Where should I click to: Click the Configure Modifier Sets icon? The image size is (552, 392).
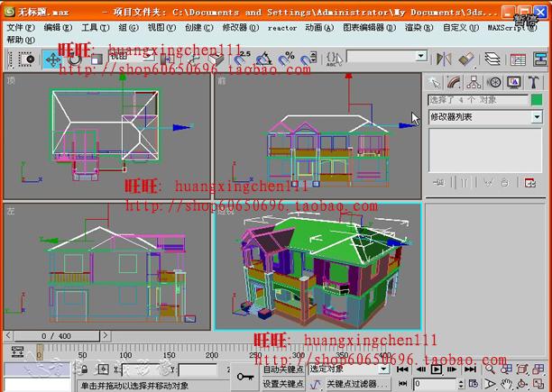[x=529, y=183]
